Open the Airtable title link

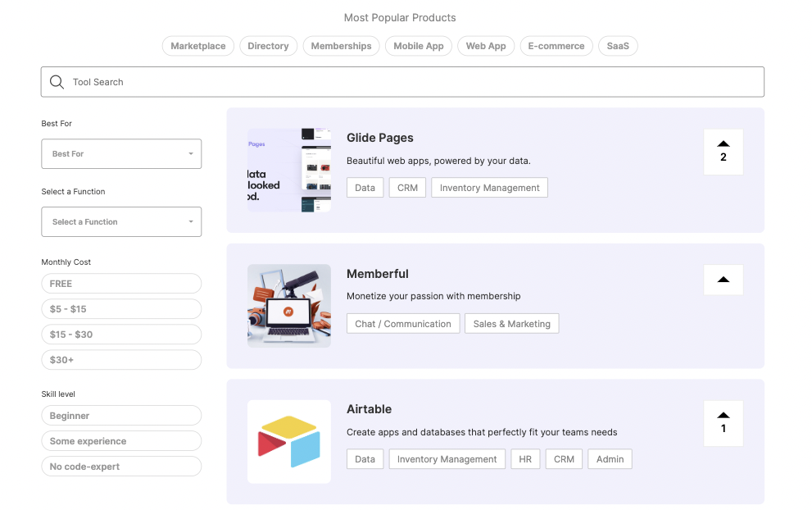[370, 409]
